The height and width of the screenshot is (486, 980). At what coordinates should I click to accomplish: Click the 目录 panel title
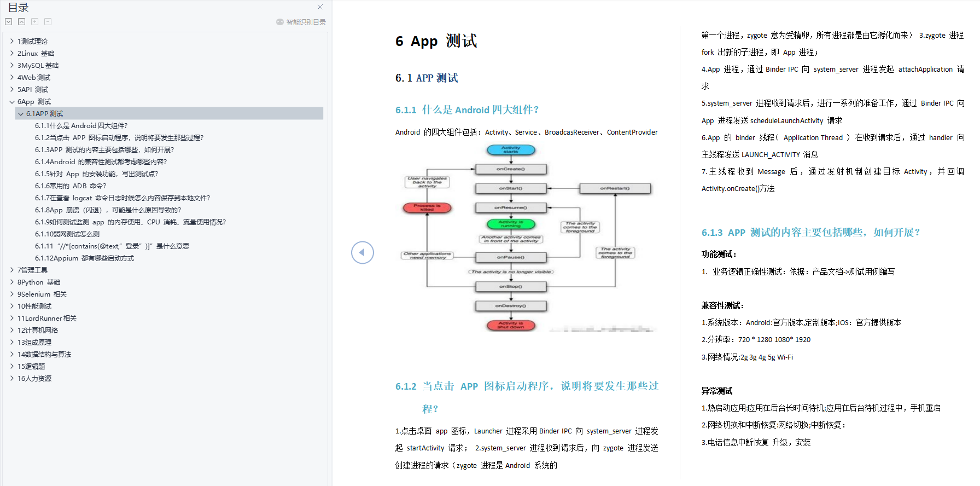[18, 7]
